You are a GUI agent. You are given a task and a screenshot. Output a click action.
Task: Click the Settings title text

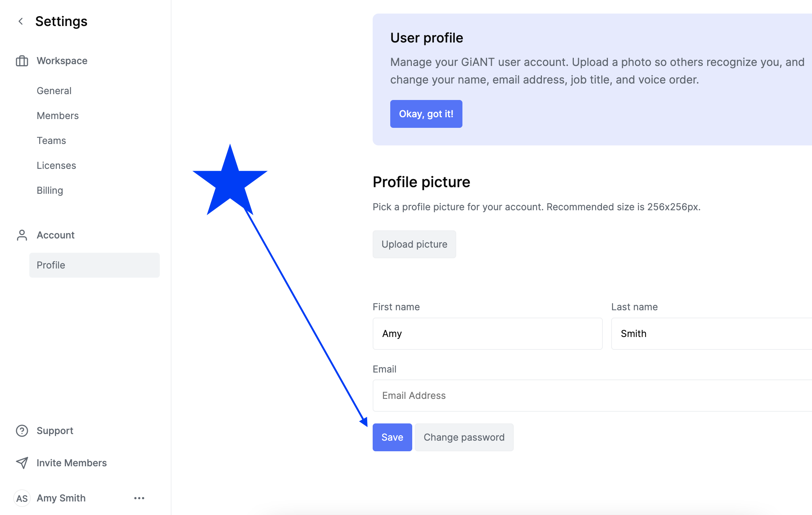61,22
